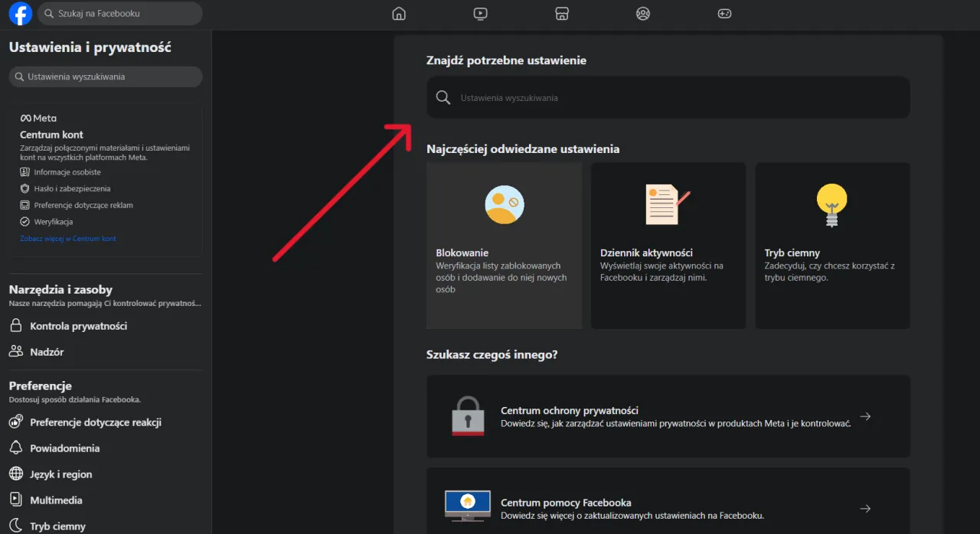Click the Dostosuj sposób działania Facebooka text
The image size is (980, 534).
(x=75, y=399)
